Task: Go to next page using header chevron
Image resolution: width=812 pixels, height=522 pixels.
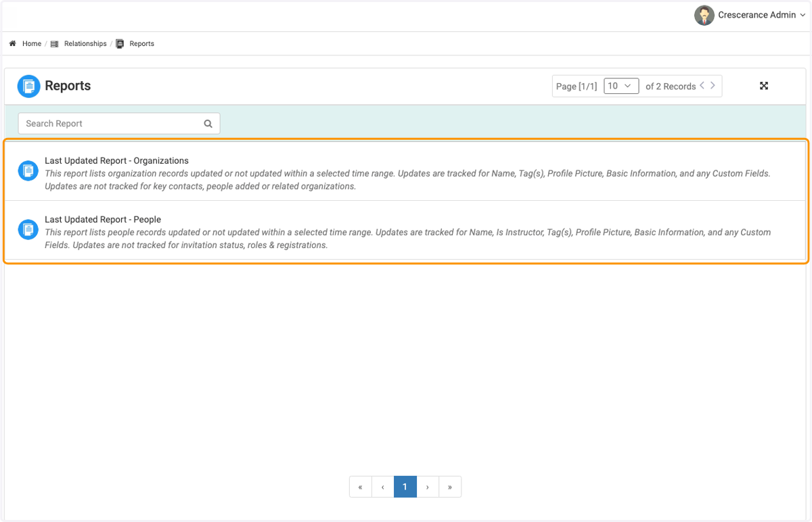Action: coord(713,85)
